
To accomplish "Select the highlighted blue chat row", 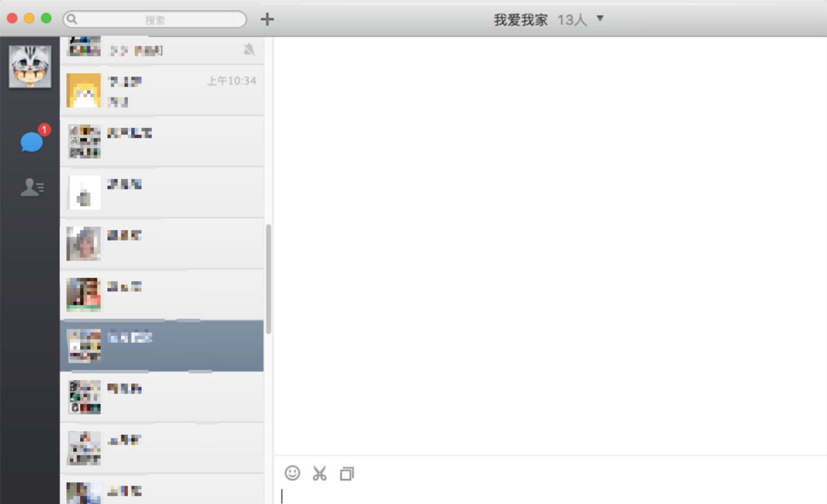I will (162, 346).
